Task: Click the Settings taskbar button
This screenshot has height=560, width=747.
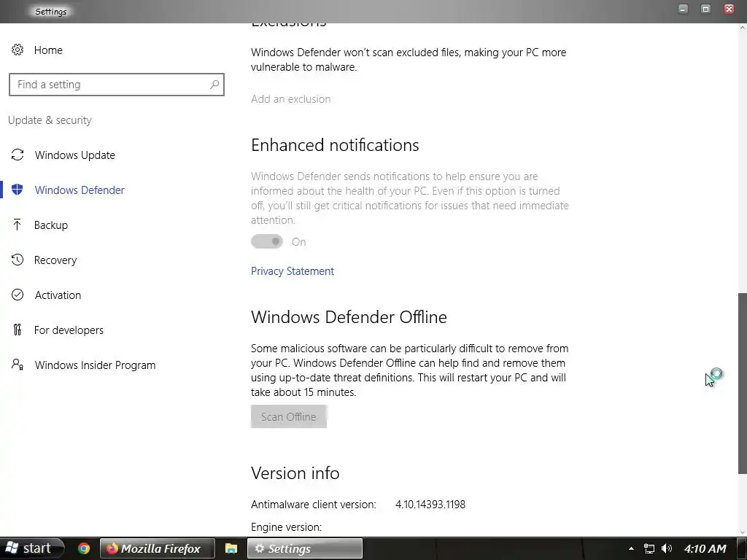Action: (x=305, y=548)
